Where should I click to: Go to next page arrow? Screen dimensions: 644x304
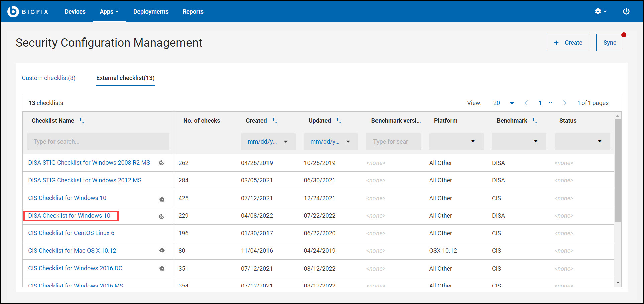tap(565, 103)
